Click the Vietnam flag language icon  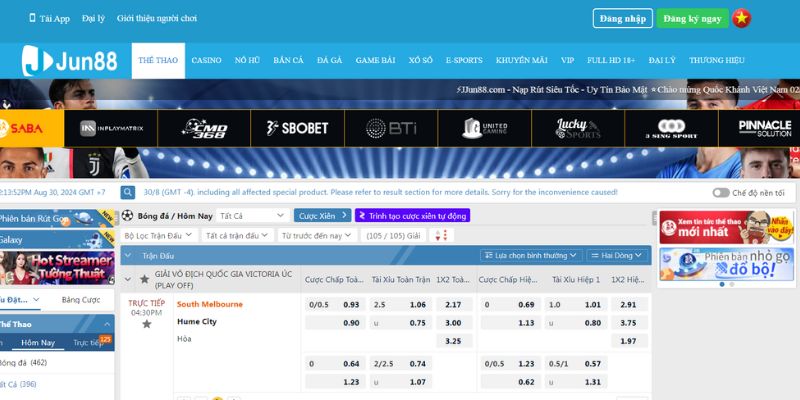click(x=741, y=18)
